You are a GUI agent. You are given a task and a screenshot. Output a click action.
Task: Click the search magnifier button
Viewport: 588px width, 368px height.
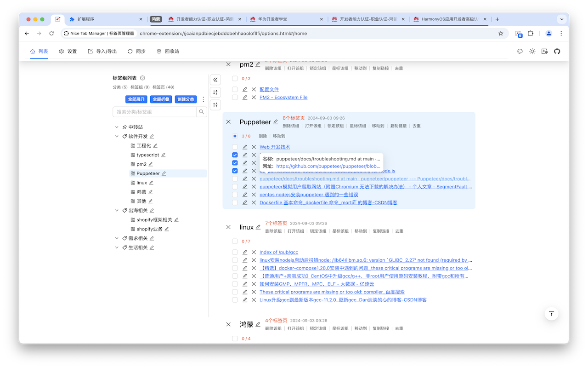tap(201, 112)
